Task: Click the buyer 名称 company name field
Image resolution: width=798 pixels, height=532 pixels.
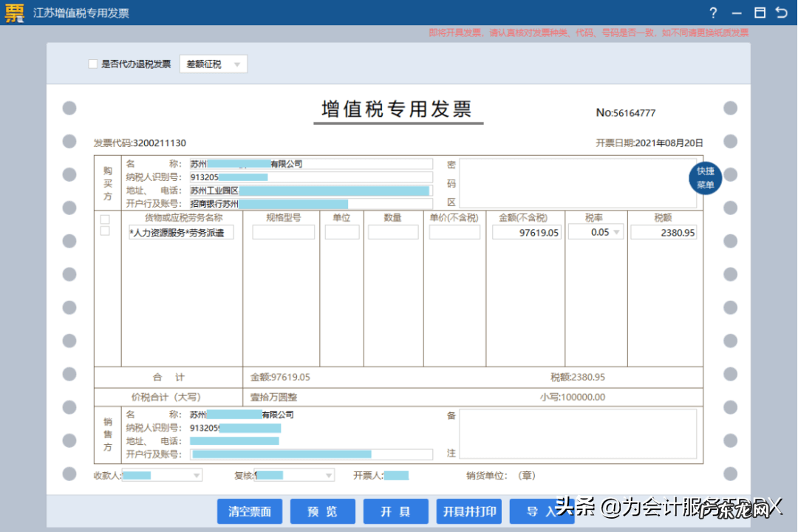Action: (310, 163)
